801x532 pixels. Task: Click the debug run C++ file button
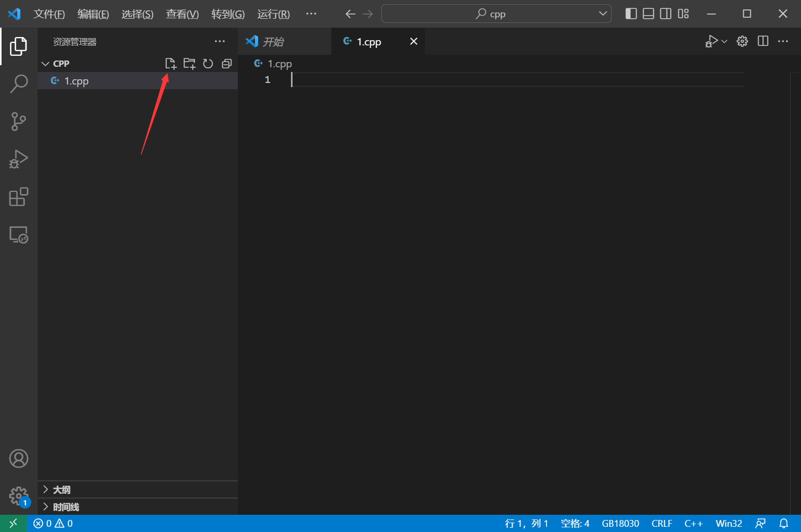[x=711, y=41]
